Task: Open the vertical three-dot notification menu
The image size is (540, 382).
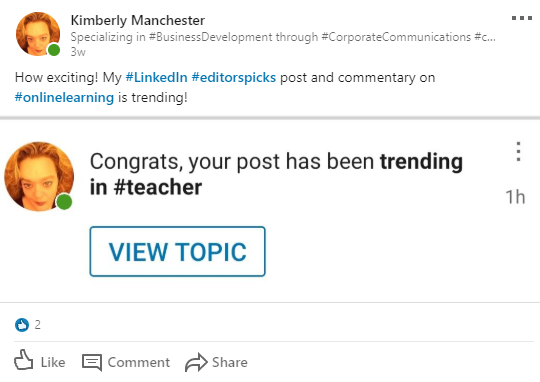Action: 518,152
